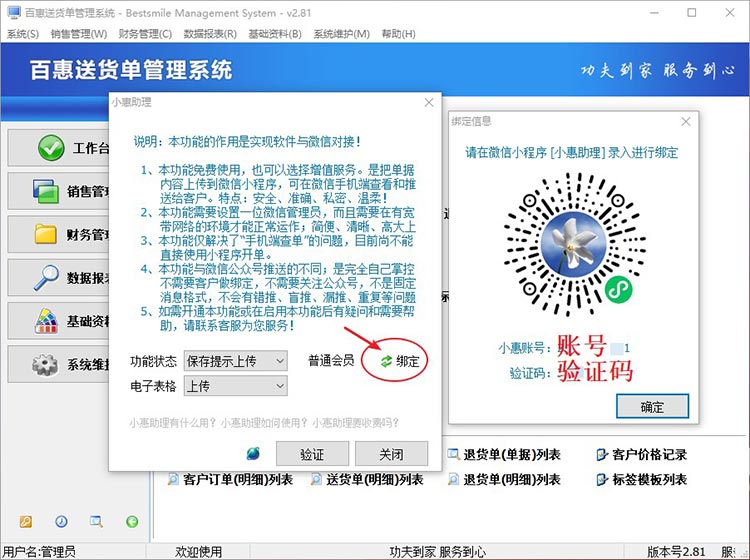This screenshot has width=750, height=560.
Task: Expand the 功能状态 dropdown
Action: coord(236,361)
